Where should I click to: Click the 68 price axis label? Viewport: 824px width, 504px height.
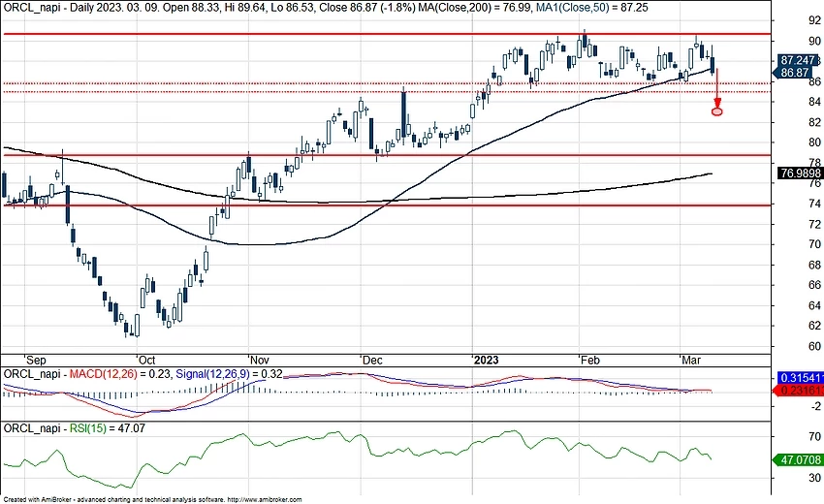coord(814,265)
